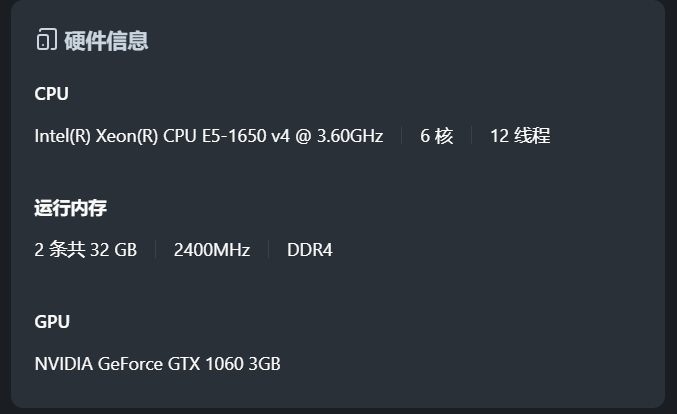Click the DDR4 memory type
This screenshot has width=677, height=414.
pyautogui.click(x=309, y=250)
